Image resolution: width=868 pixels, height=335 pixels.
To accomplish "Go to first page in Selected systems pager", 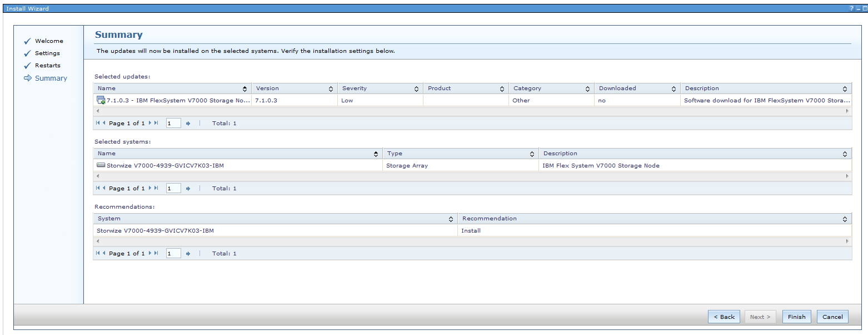I will click(98, 188).
